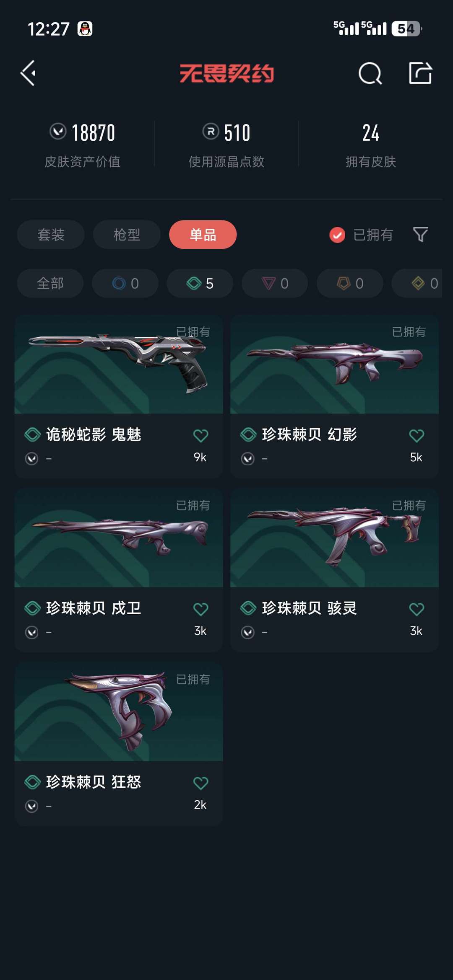Open the filter funnel icon
This screenshot has width=453, height=980.
coord(420,235)
